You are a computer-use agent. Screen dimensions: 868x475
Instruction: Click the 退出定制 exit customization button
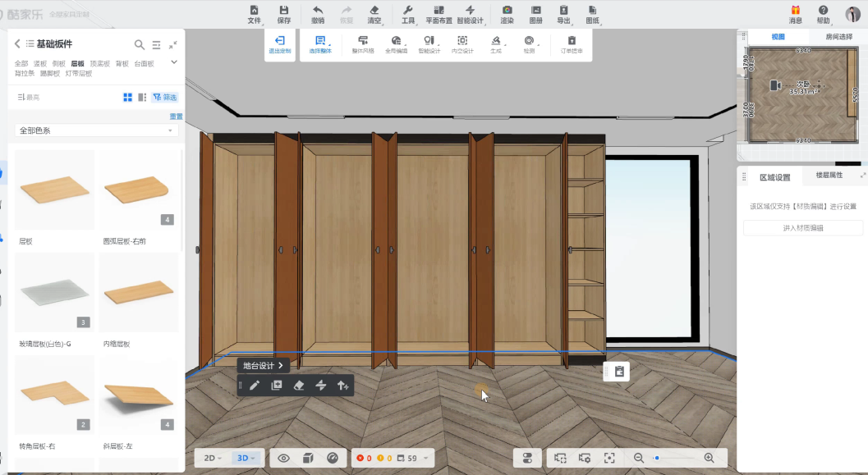point(279,44)
